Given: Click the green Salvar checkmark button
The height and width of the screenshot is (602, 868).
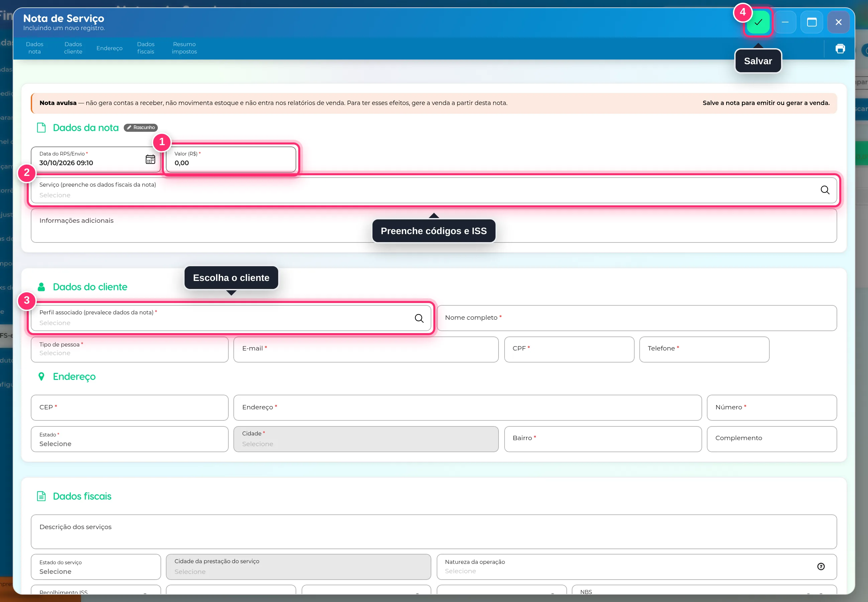Looking at the screenshot, I should tap(758, 22).
